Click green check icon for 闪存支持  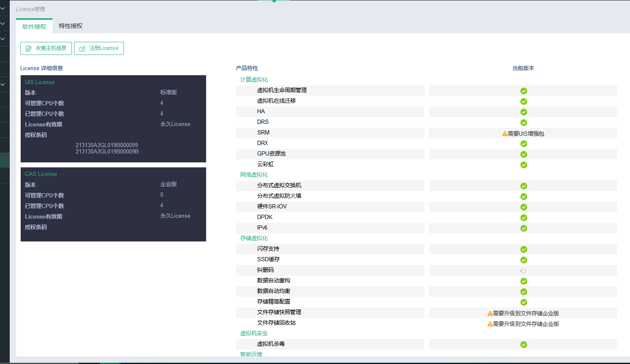click(x=524, y=249)
